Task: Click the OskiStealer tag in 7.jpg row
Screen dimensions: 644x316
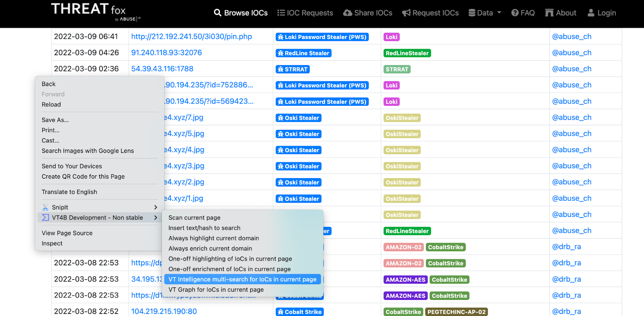Action: (402, 118)
